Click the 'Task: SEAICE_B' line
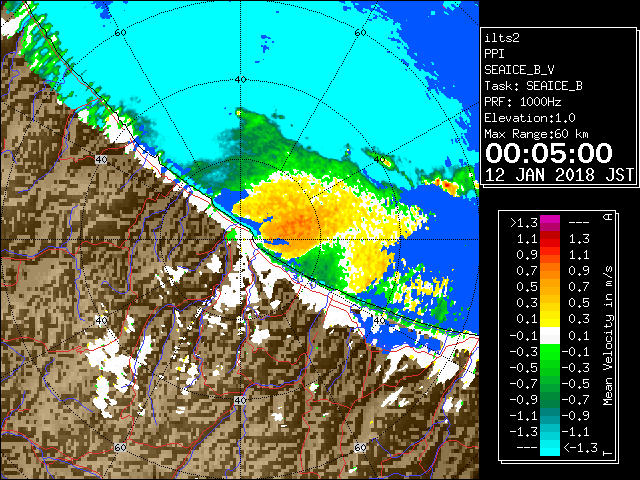Screen dimensions: 640x480 pyautogui.click(x=533, y=86)
